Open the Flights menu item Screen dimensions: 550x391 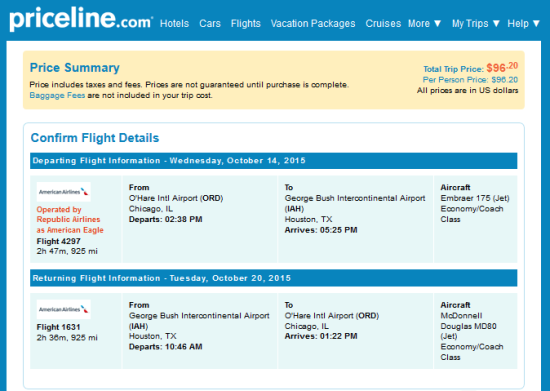pos(246,23)
